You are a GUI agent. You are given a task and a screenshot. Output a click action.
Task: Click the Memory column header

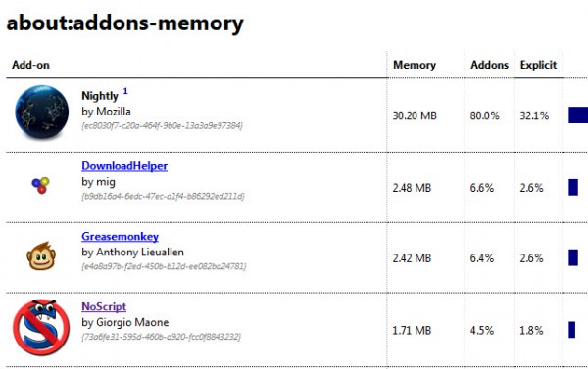point(415,65)
